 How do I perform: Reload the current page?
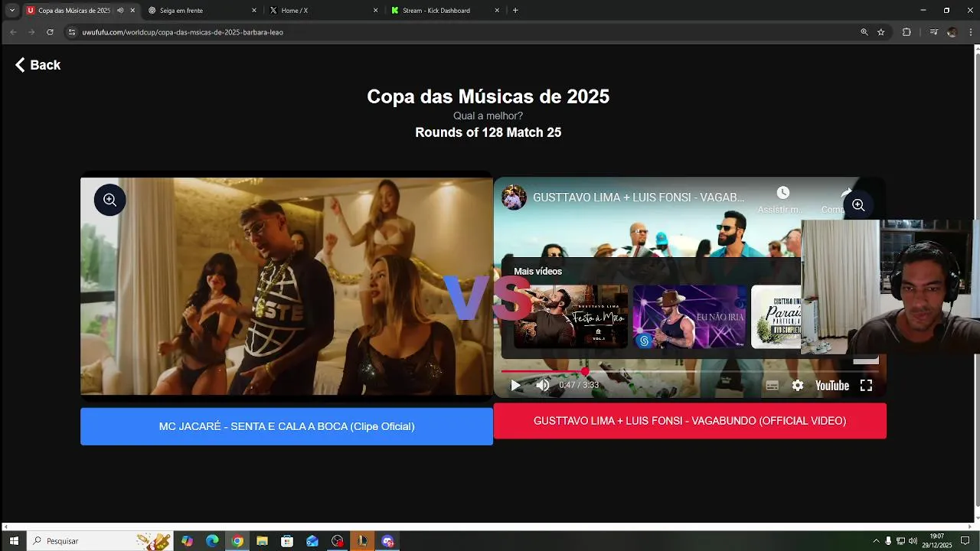[x=50, y=32]
